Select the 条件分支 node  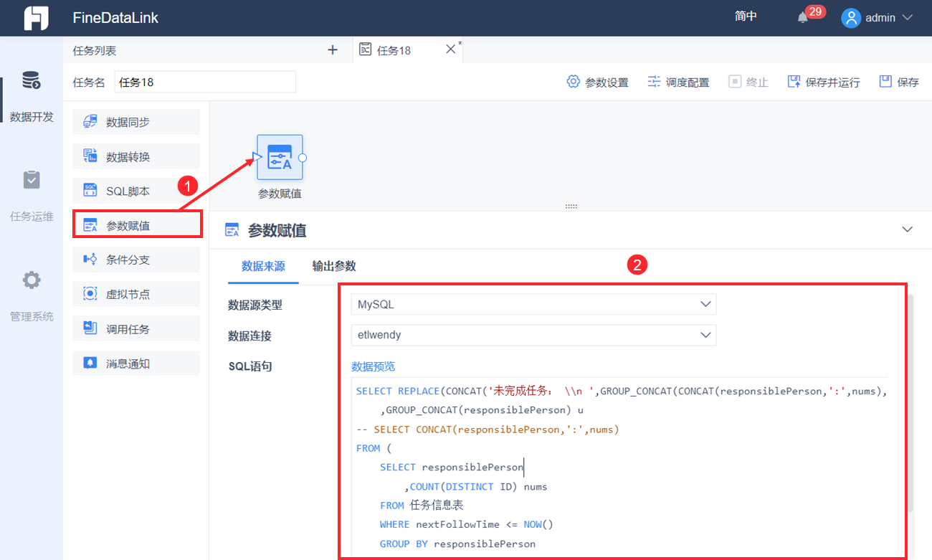136,260
